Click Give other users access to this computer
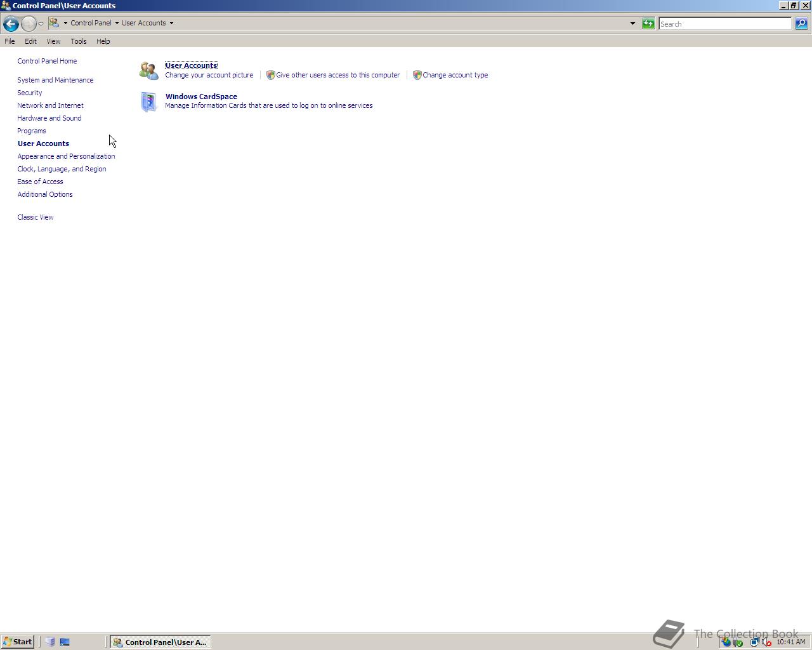 pos(337,75)
